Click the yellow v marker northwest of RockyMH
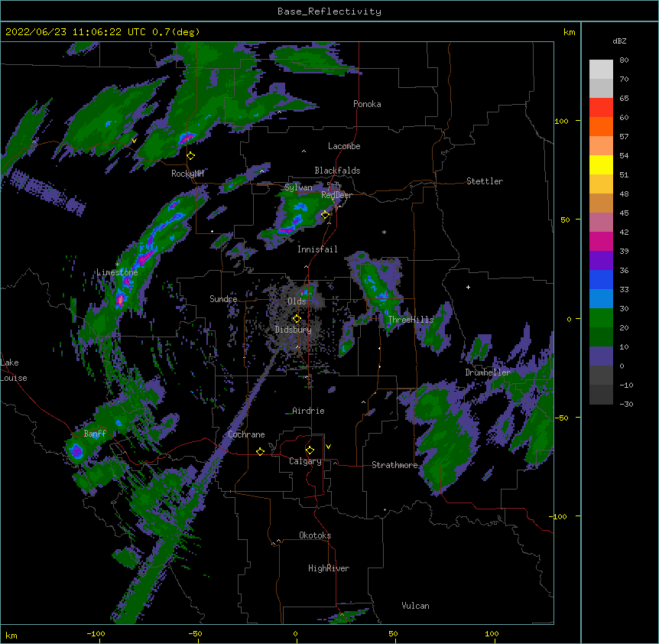The width and height of the screenshot is (659, 644). [134, 141]
